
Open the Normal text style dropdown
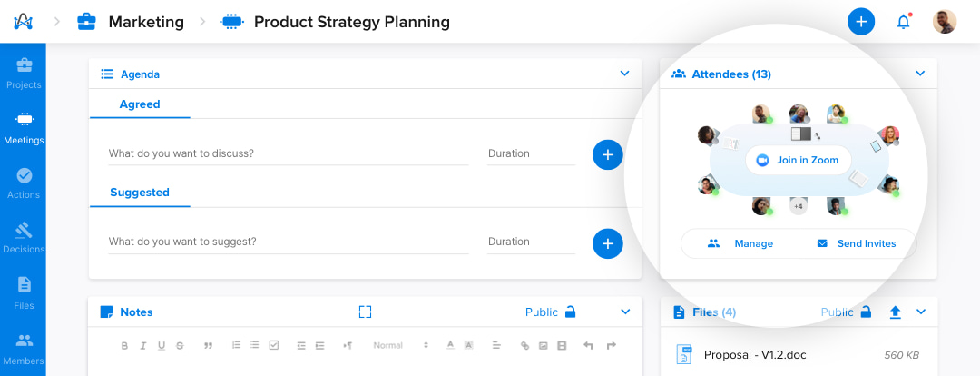point(400,345)
